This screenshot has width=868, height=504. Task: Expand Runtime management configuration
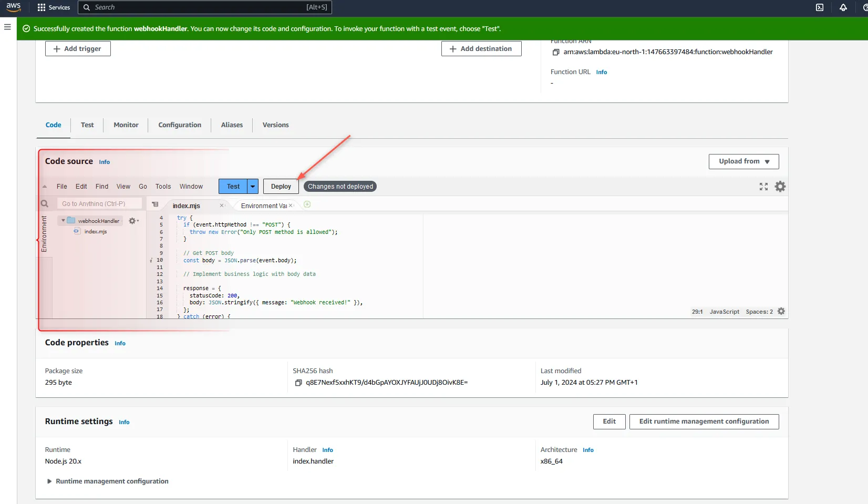click(x=49, y=481)
